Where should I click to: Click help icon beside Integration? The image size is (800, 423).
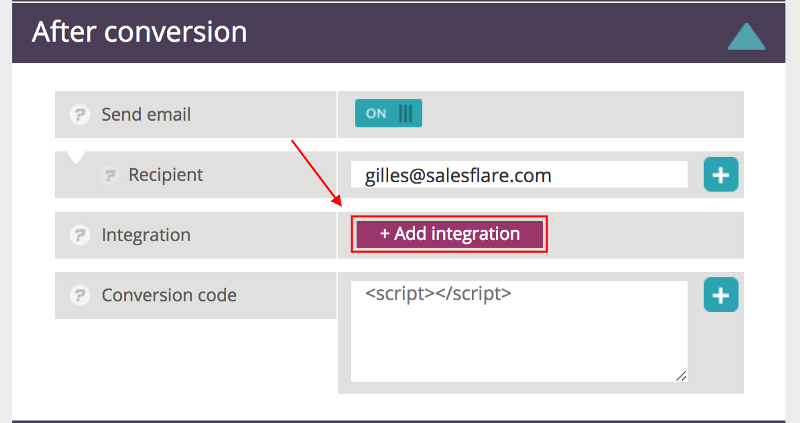tap(80, 235)
